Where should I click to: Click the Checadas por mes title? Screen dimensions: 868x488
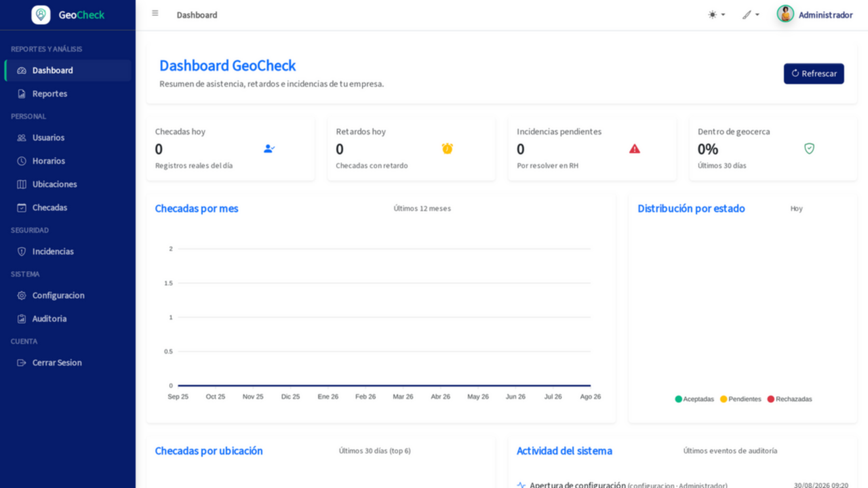pyautogui.click(x=197, y=209)
